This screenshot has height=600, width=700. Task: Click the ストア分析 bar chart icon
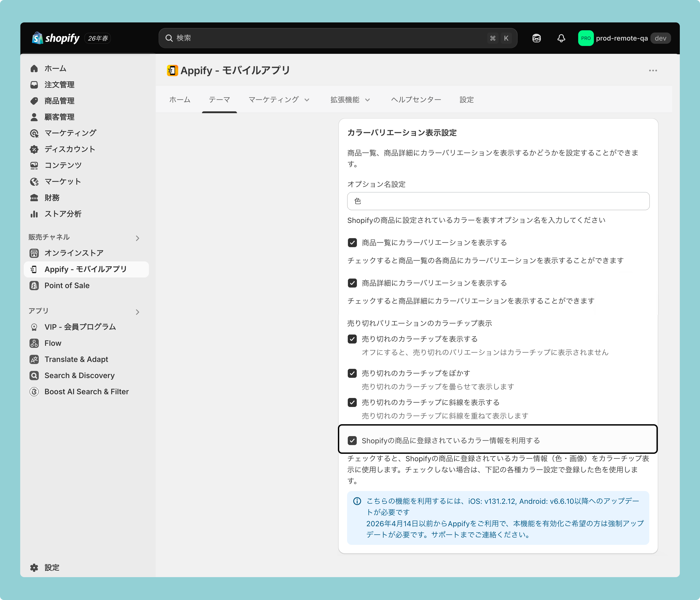(34, 214)
